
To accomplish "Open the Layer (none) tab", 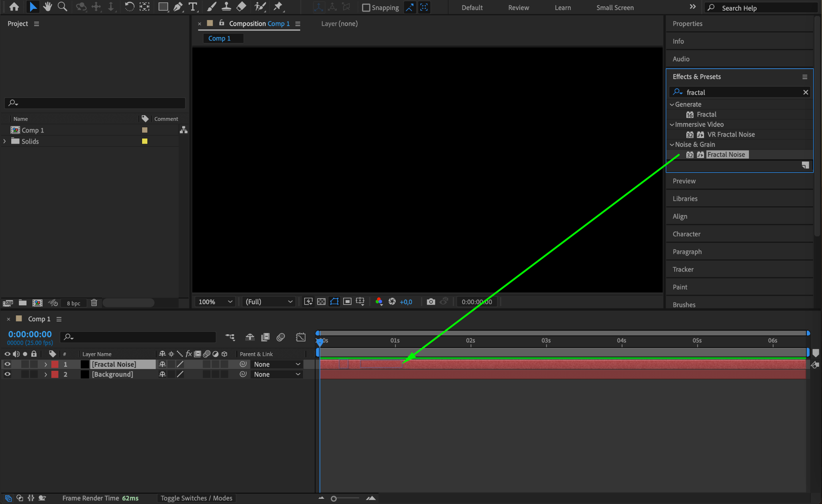I will click(339, 24).
